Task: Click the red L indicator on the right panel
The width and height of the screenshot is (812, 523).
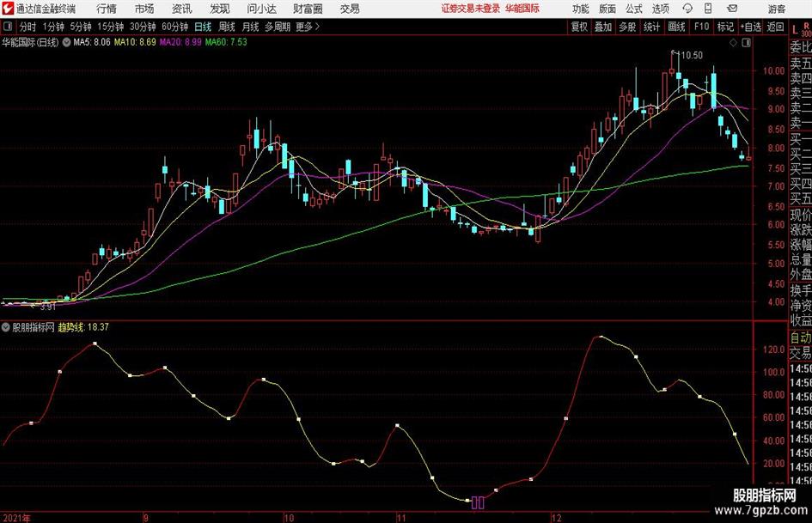Action: (x=795, y=31)
